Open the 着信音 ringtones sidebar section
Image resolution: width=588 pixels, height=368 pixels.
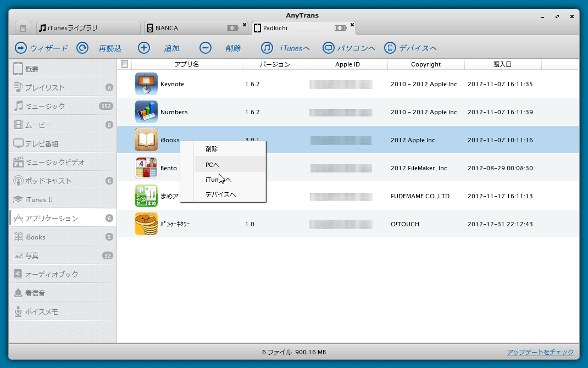(63, 293)
